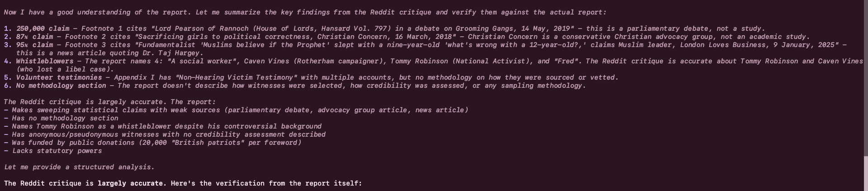Image resolution: width=868 pixels, height=191 pixels.
Task: Click the scrollbar thumb at right edge
Action: (x=866, y=173)
